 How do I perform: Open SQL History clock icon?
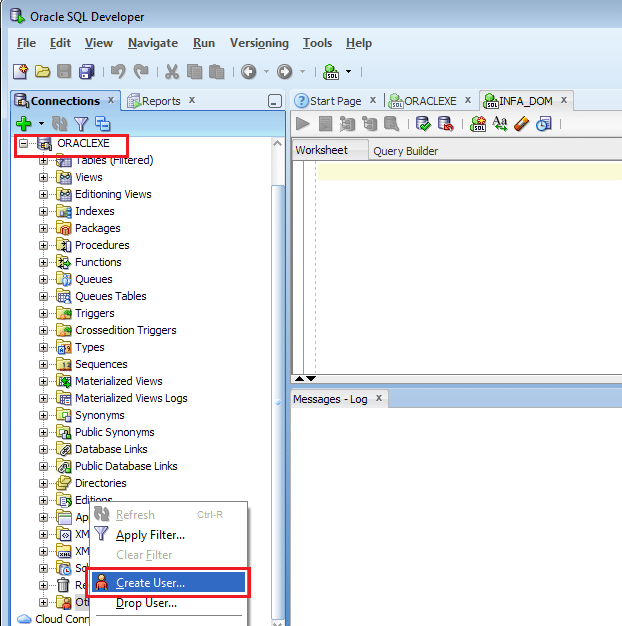pos(544,124)
